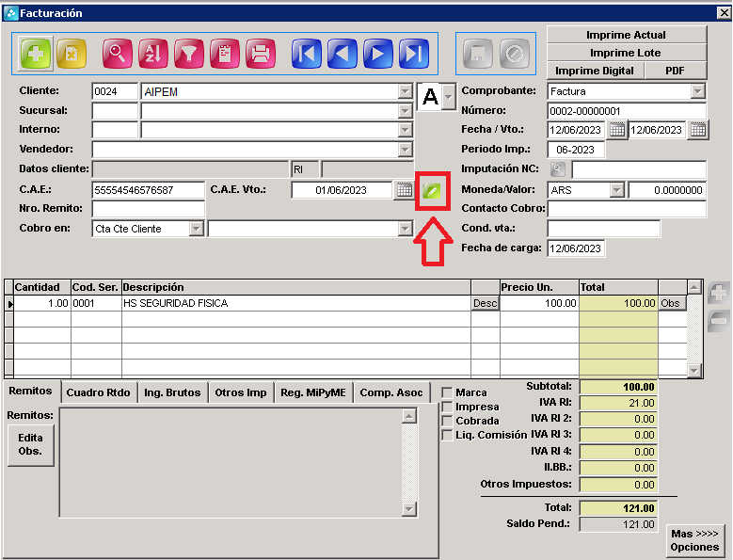Toggle the Marca checkbox
This screenshot has width=733, height=560.
[x=447, y=392]
